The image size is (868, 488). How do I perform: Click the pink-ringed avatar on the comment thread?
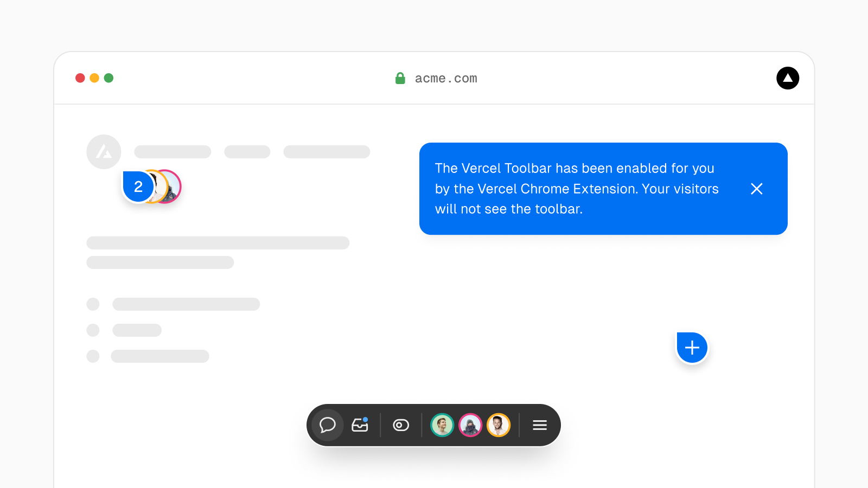pos(174,187)
